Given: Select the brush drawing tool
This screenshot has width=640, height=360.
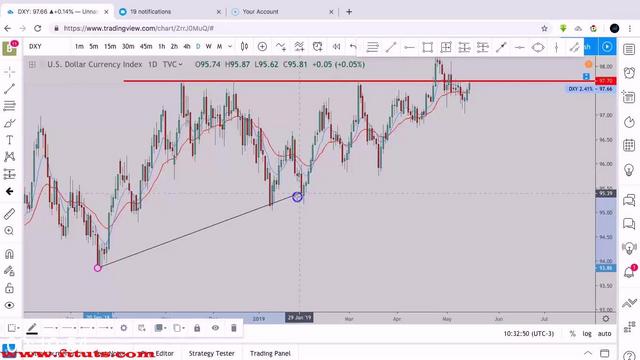Looking at the screenshot, I should tap(9, 123).
